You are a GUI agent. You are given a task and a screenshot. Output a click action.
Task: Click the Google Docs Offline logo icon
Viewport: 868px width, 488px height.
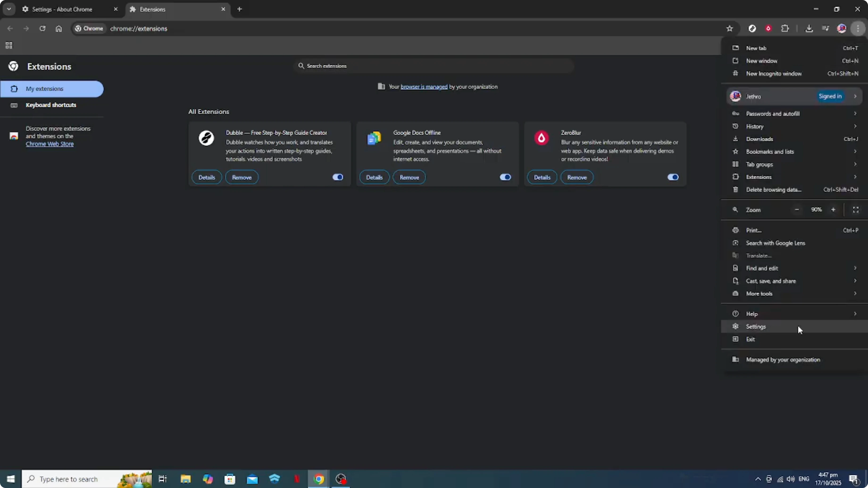pos(374,138)
